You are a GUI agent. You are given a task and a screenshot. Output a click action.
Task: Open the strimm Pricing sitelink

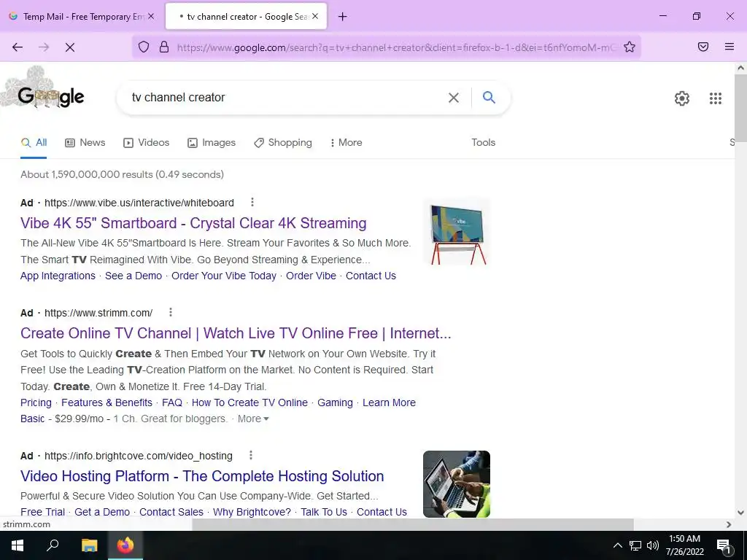coord(36,402)
